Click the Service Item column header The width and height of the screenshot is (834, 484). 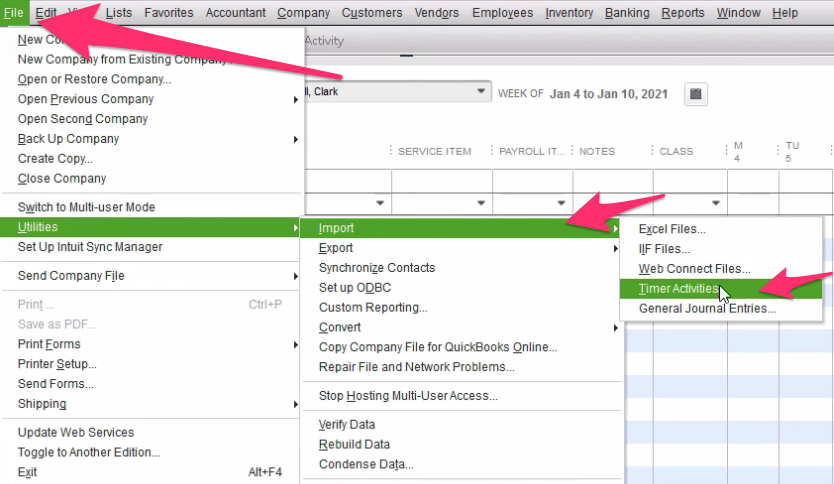(435, 152)
